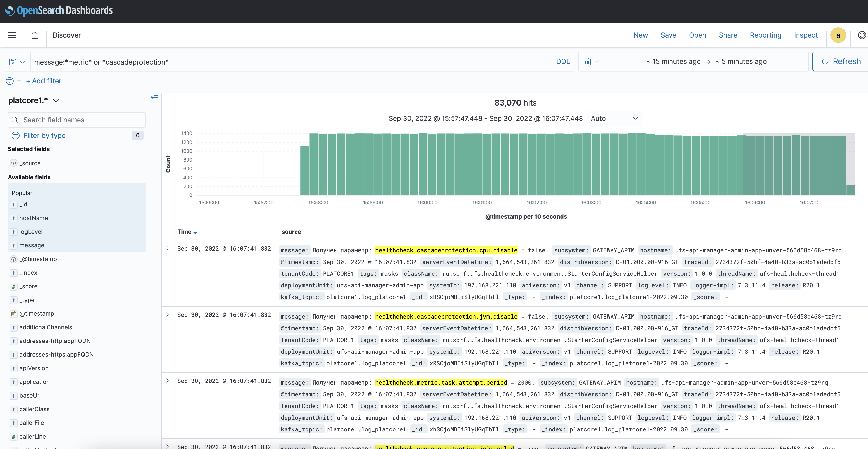This screenshot has height=449, width=868.
Task: Click the hostName field type icon
Action: click(x=13, y=218)
